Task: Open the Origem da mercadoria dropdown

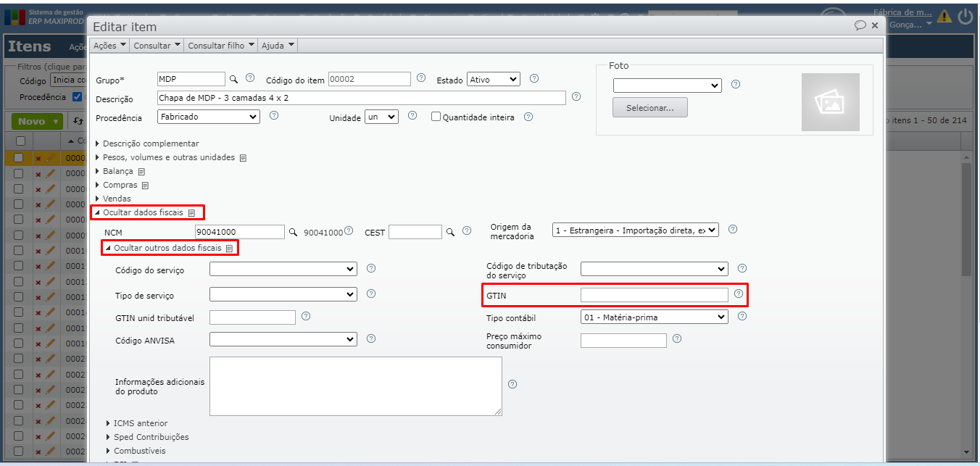Action: (636, 230)
